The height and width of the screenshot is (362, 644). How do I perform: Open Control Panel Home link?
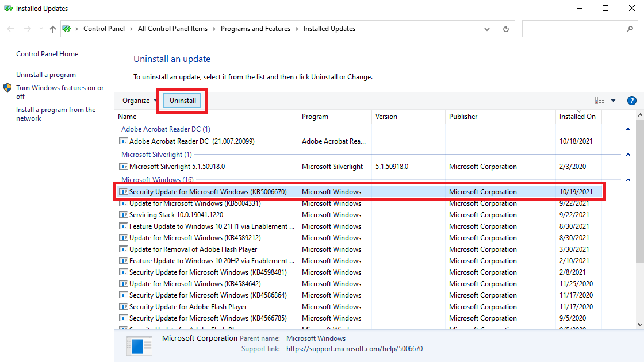pyautogui.click(x=47, y=54)
